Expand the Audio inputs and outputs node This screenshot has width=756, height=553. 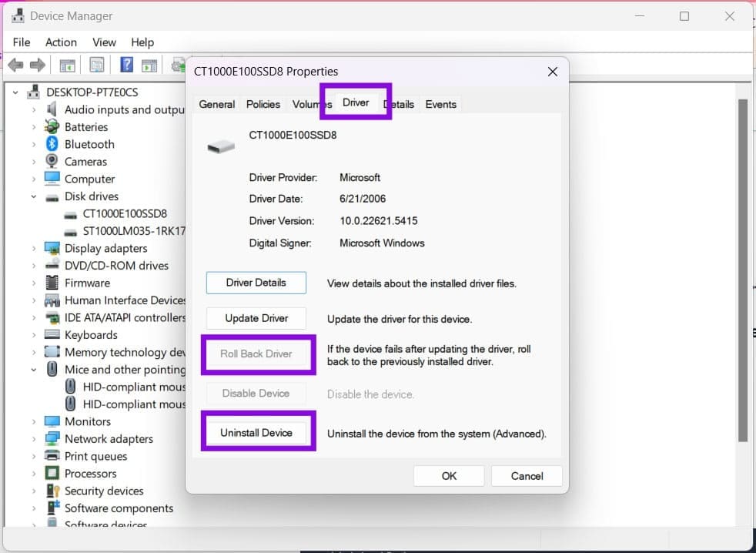click(x=34, y=109)
